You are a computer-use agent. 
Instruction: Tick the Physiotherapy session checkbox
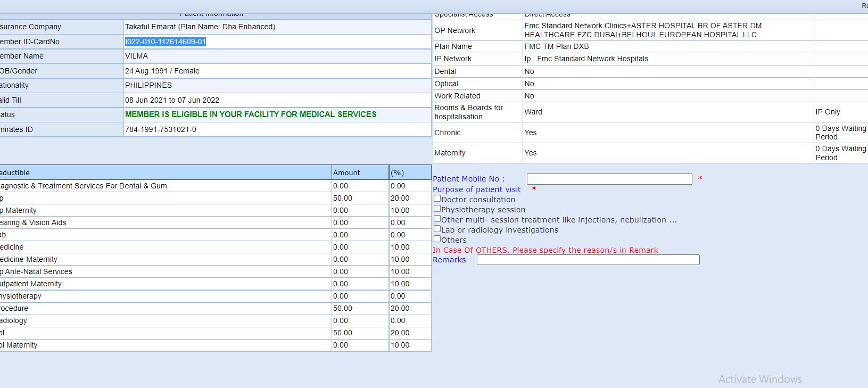pos(437,209)
